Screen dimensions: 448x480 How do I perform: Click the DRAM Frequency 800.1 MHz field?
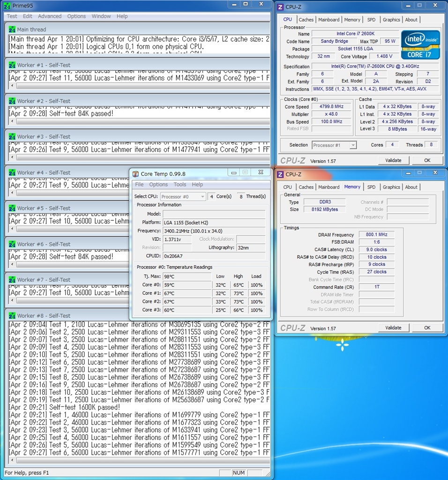point(376,234)
